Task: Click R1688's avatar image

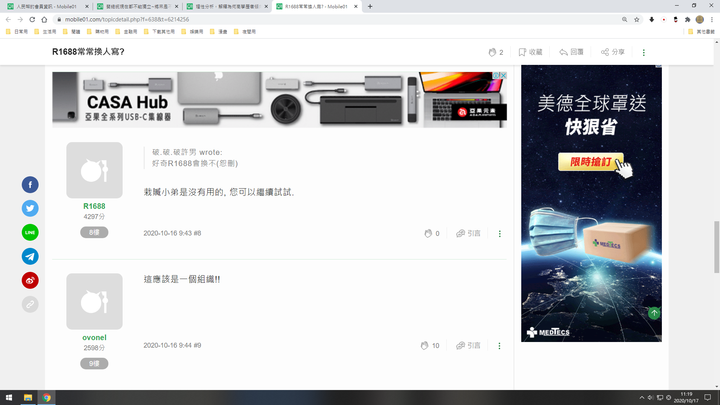Action: click(x=94, y=170)
